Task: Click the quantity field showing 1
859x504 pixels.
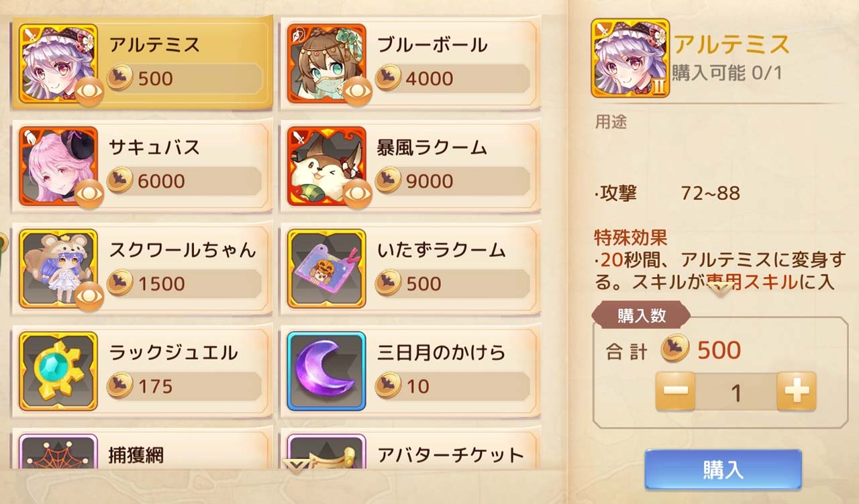Action: point(736,392)
